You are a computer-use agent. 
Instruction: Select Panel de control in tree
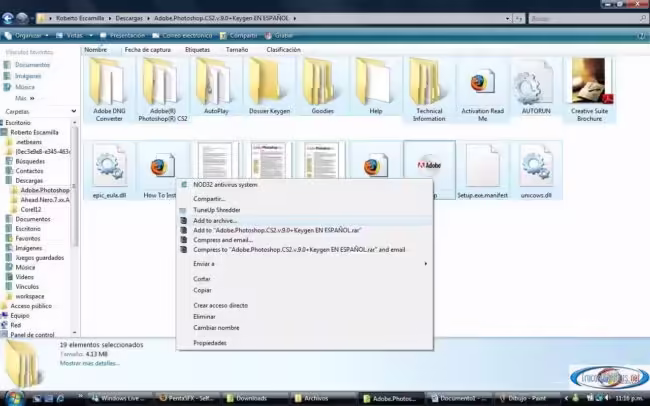point(32,335)
